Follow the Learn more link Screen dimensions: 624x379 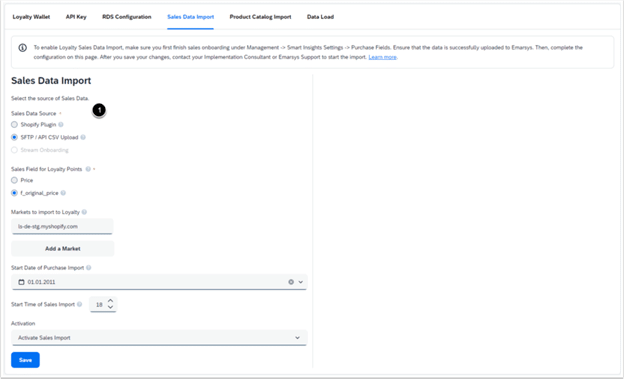tap(382, 57)
